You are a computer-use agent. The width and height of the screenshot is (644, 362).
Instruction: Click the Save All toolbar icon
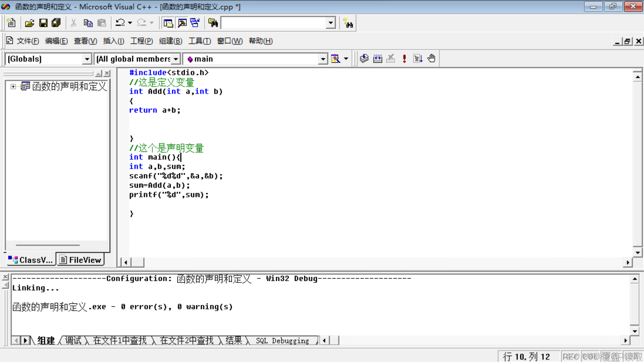pos(56,23)
